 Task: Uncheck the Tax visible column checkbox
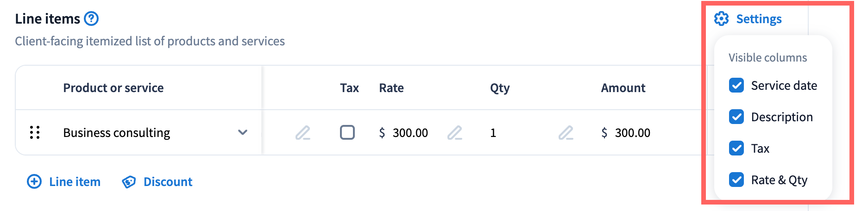[736, 149]
